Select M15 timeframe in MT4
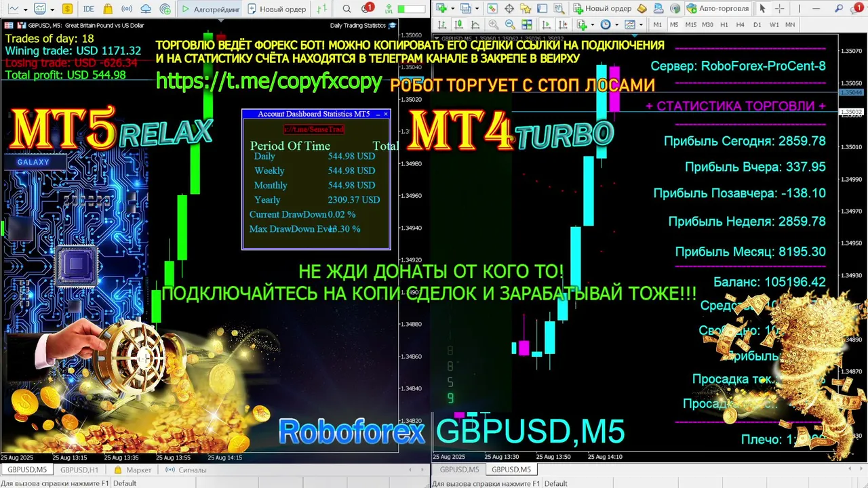 coord(691,24)
